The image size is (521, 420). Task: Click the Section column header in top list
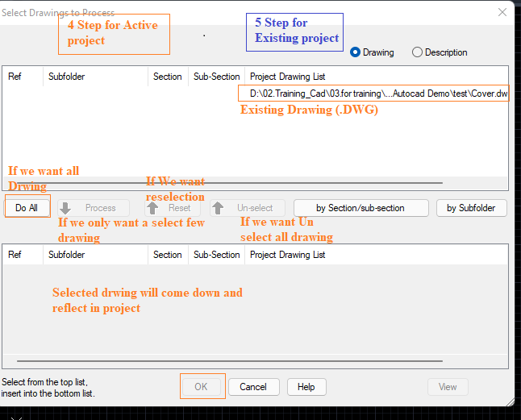point(168,77)
